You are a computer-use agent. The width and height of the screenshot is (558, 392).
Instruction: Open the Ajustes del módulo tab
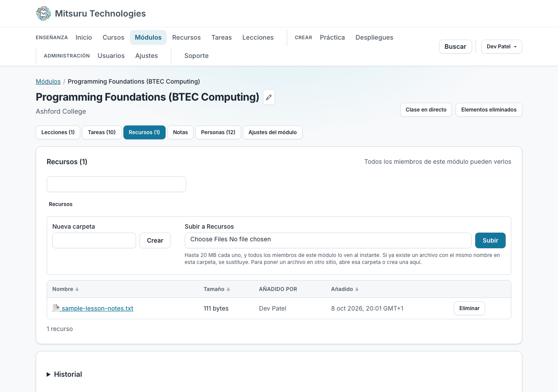point(272,132)
